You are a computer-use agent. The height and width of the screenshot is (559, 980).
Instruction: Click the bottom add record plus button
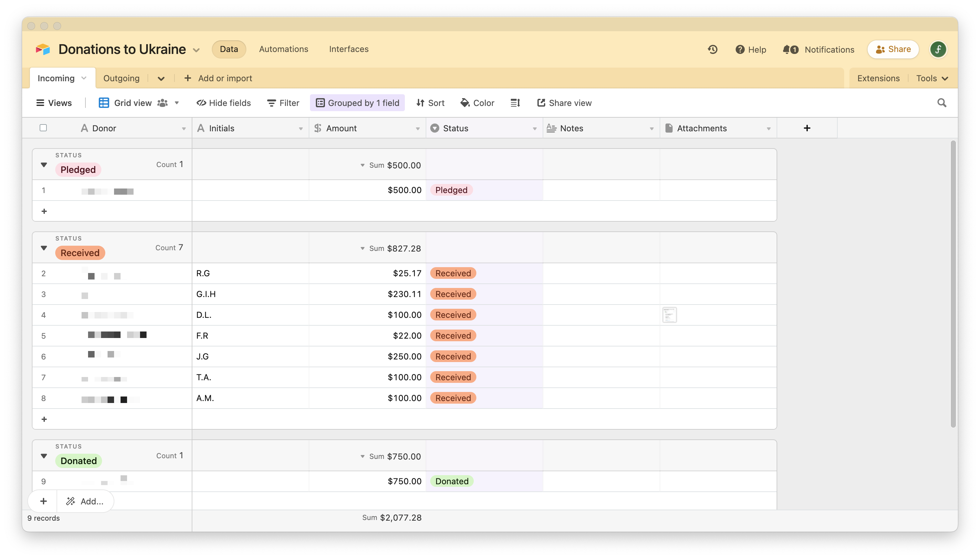click(43, 501)
